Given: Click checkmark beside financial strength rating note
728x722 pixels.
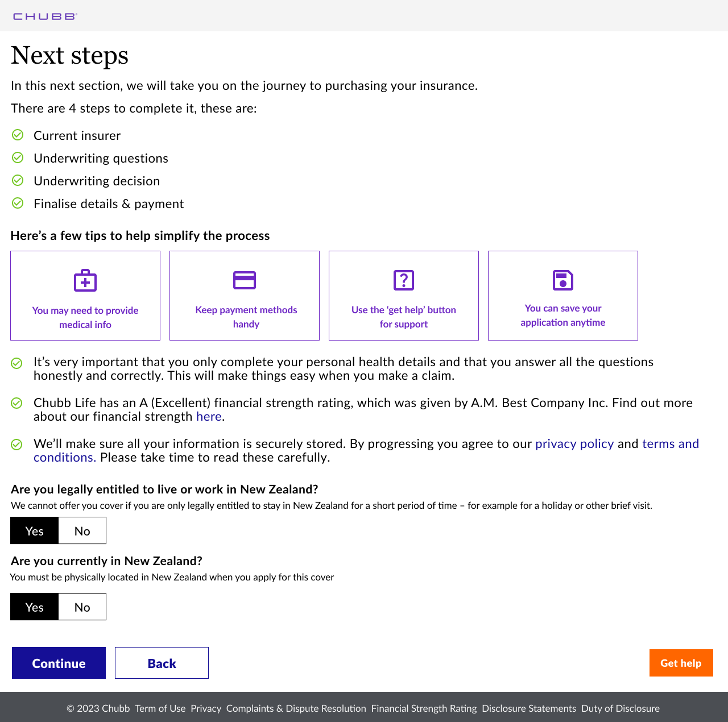Looking at the screenshot, I should coord(17,403).
